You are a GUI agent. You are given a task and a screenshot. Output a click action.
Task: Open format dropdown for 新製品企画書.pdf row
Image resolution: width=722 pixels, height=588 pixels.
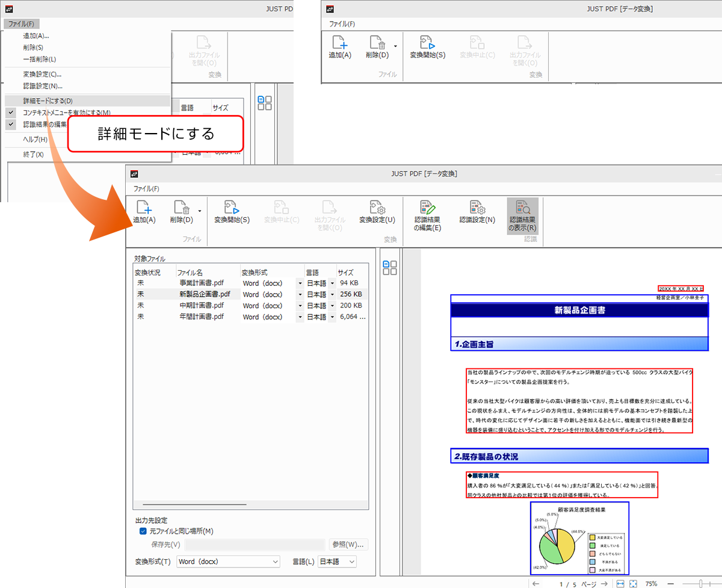click(300, 294)
